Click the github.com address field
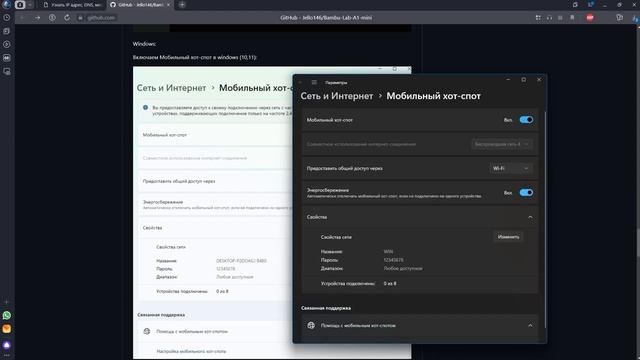 (x=101, y=18)
